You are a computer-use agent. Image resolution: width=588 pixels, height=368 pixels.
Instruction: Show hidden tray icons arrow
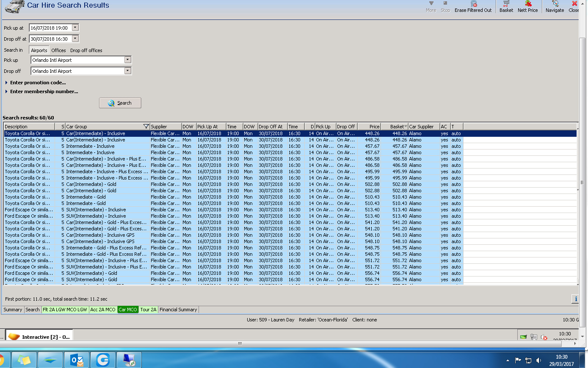(508, 361)
